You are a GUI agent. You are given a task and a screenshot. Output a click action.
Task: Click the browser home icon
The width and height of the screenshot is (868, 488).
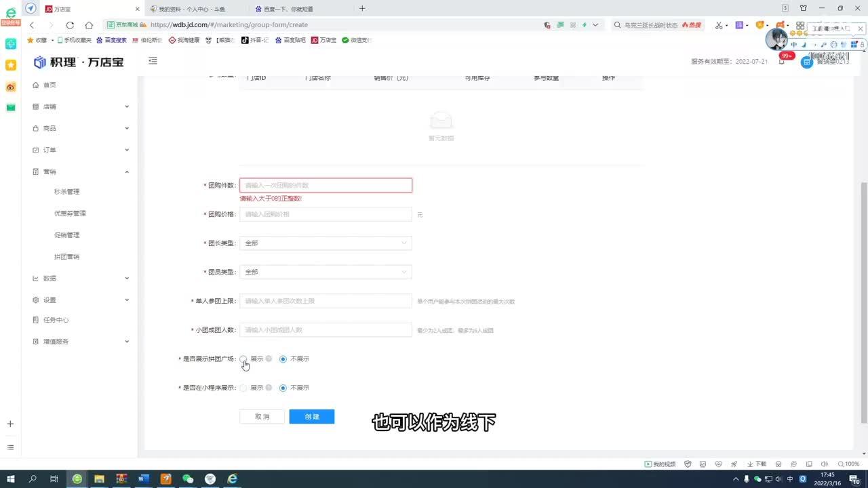click(89, 25)
